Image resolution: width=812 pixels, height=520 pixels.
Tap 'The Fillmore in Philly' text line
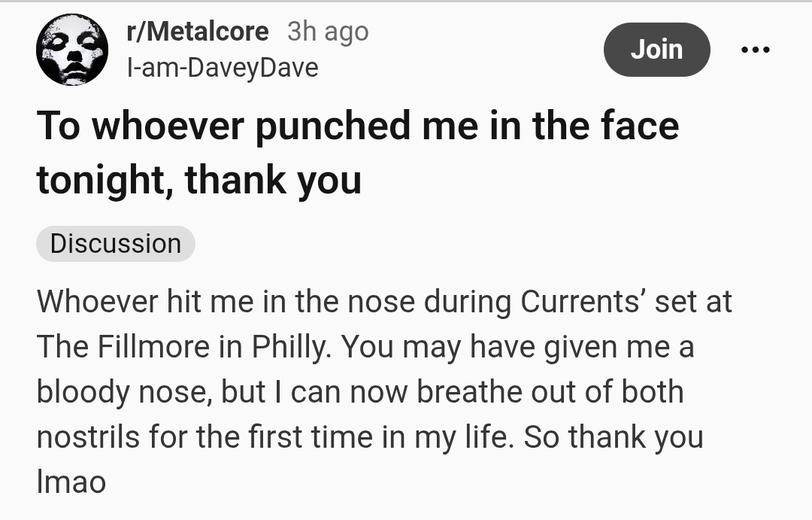click(x=180, y=347)
